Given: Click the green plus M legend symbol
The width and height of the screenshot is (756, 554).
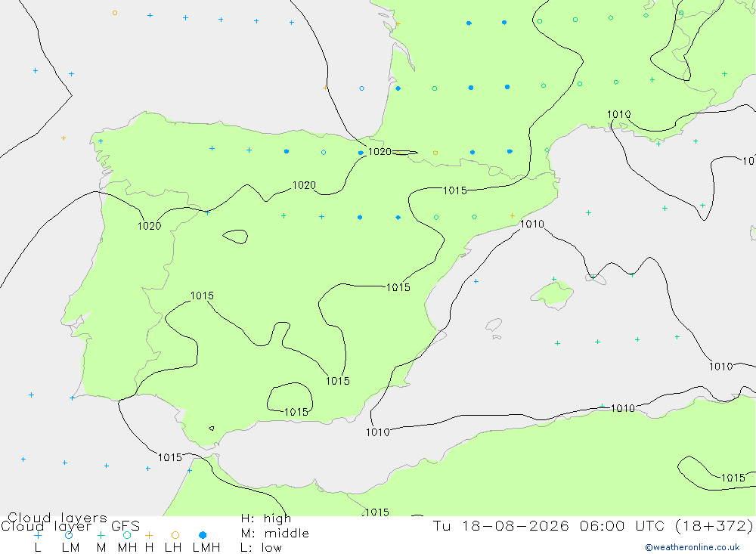Looking at the screenshot, I should 101,535.
